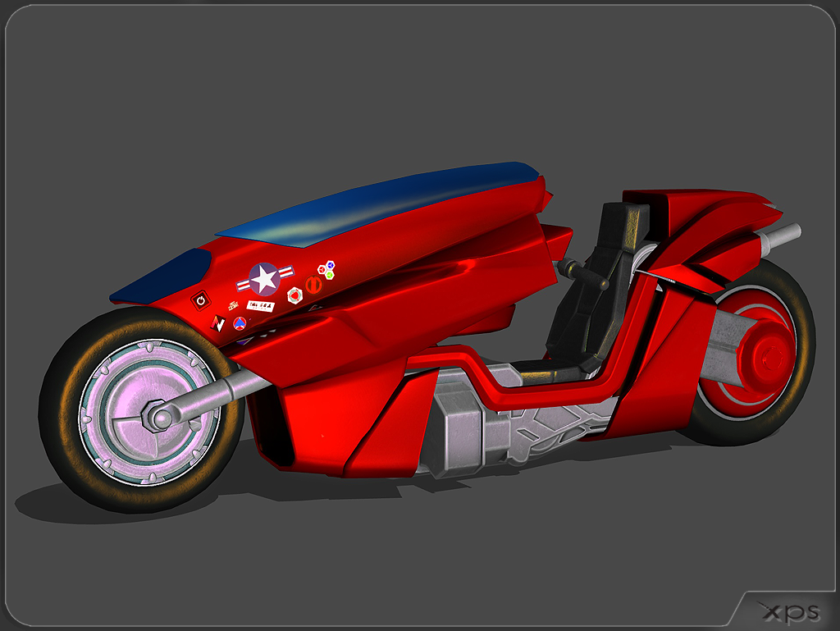Click the small yellow text decal

coord(234,304)
